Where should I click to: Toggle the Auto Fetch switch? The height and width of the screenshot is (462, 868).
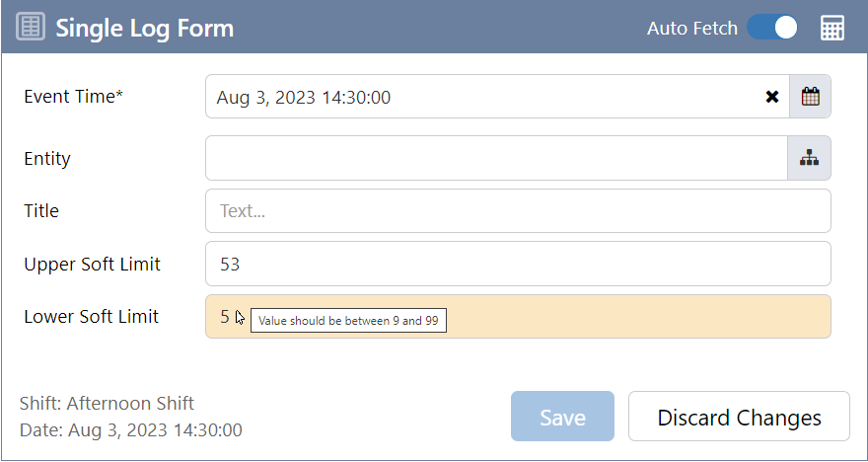pos(772,28)
